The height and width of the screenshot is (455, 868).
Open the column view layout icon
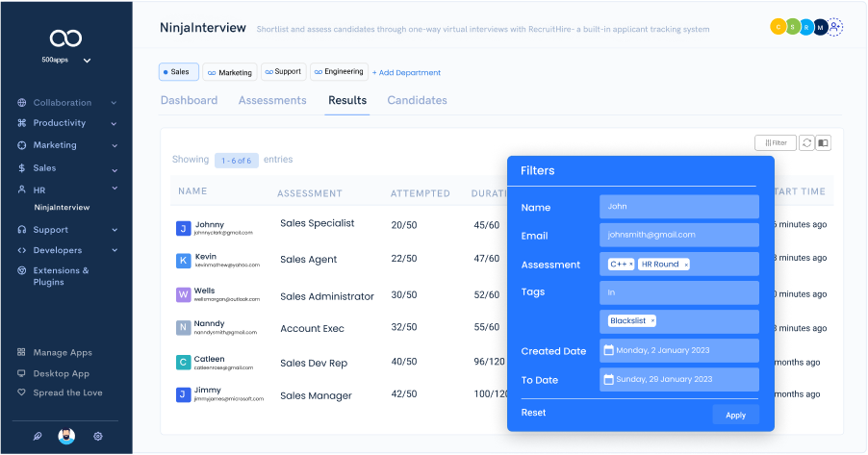pyautogui.click(x=823, y=142)
